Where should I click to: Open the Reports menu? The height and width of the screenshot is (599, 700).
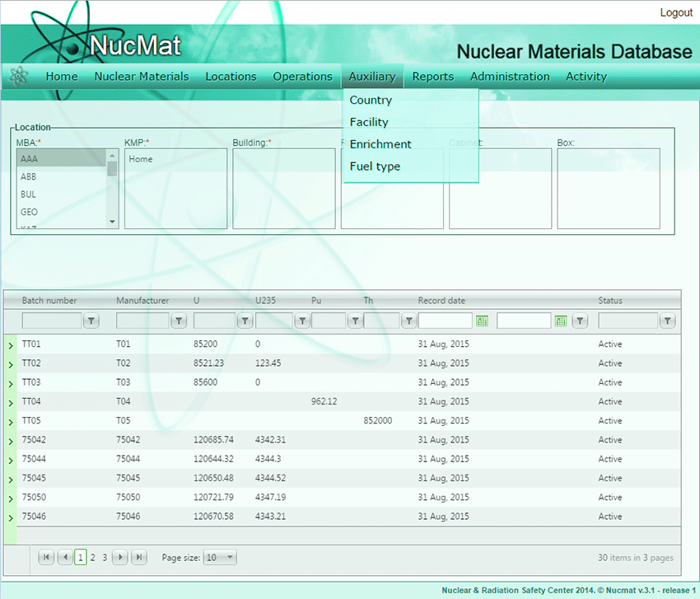(x=432, y=77)
